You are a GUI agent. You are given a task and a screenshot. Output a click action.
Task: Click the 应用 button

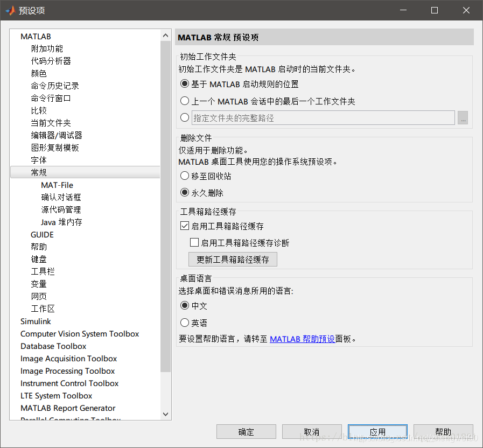coord(377,432)
